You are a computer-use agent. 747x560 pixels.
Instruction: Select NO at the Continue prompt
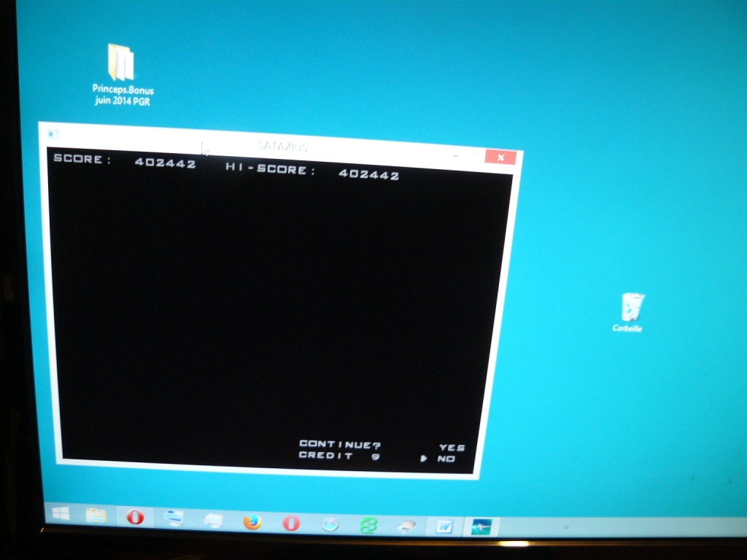pos(446,459)
